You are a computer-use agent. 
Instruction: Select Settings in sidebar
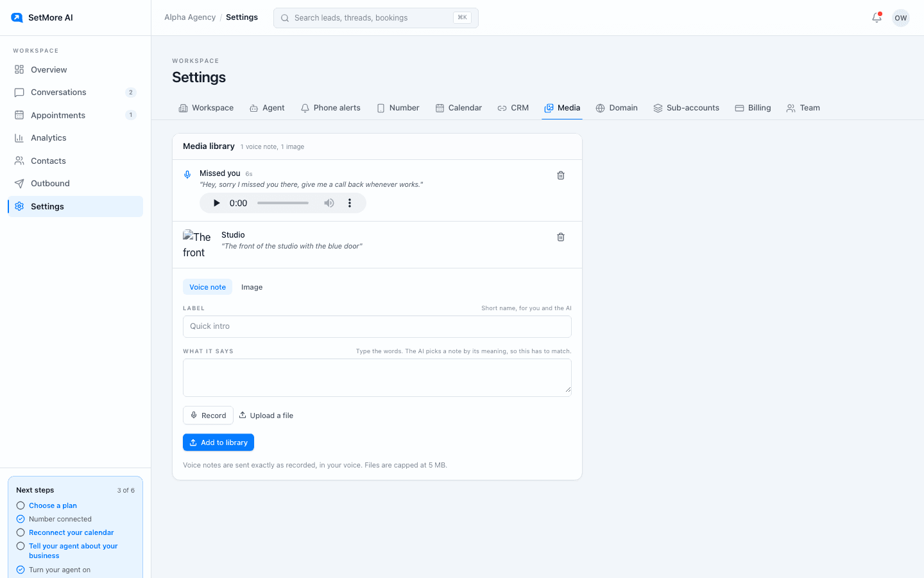pos(75,206)
